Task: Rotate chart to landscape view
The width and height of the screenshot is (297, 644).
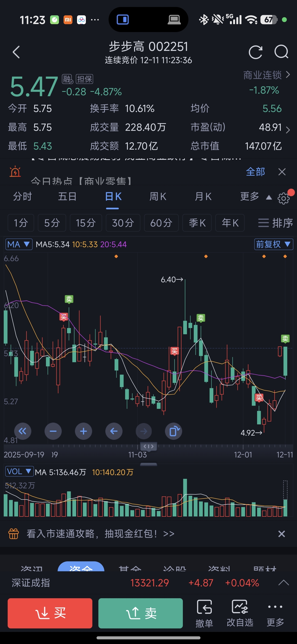Action: tap(174, 431)
